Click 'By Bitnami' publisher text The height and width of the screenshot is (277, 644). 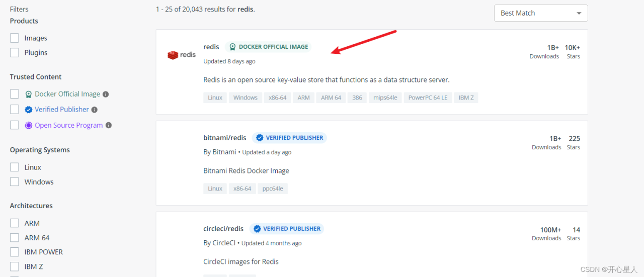pyautogui.click(x=220, y=152)
